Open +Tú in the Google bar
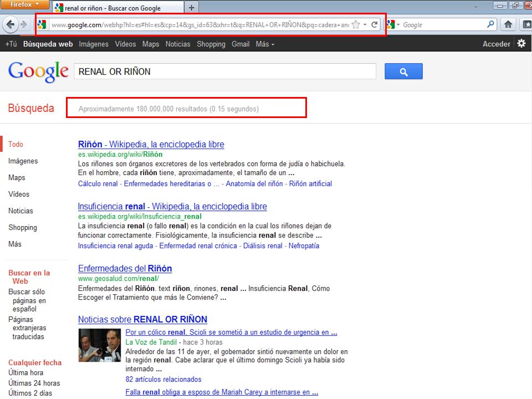Image resolution: width=532 pixels, height=399 pixels. 11,44
